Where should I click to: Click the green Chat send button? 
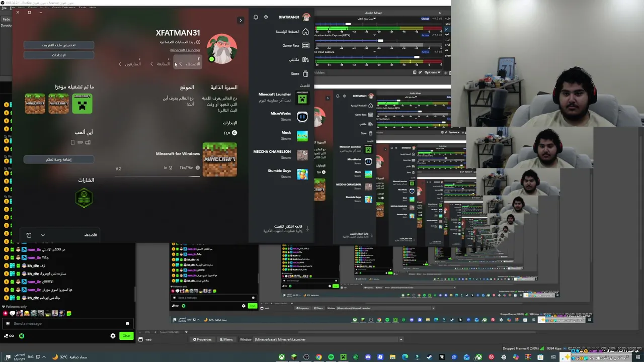[x=126, y=336]
